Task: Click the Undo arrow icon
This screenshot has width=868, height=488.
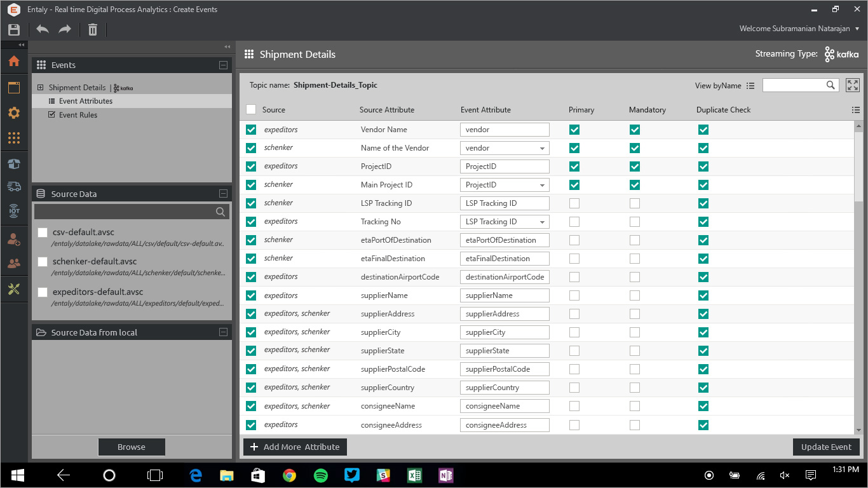Action: 43,29
